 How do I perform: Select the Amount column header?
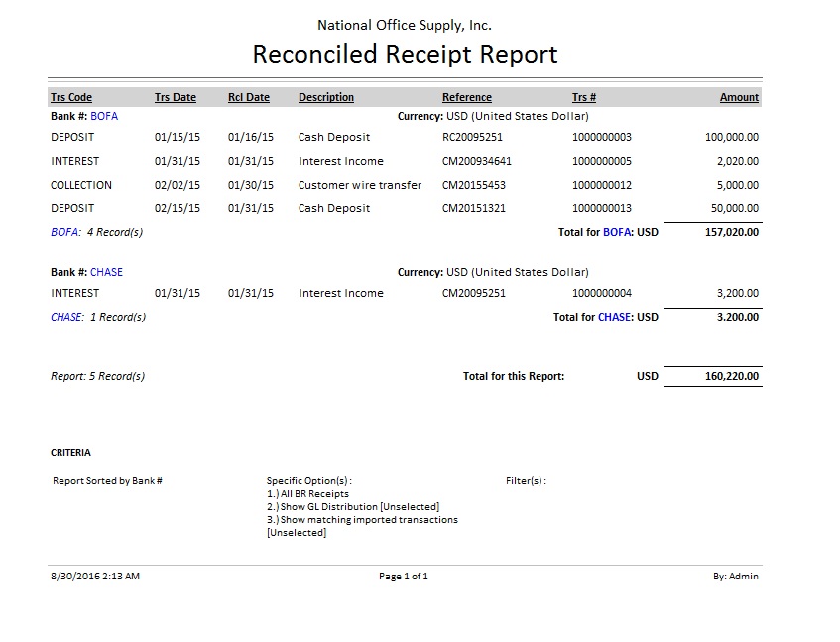point(739,97)
